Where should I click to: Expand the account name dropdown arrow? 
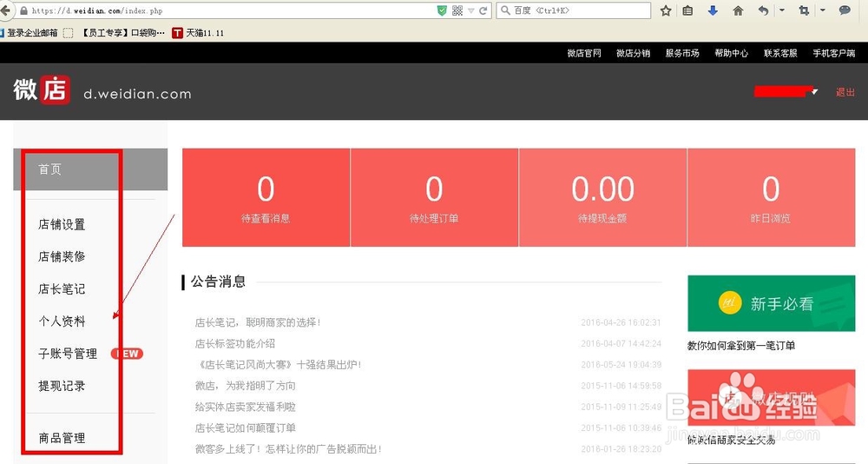pyautogui.click(x=814, y=91)
